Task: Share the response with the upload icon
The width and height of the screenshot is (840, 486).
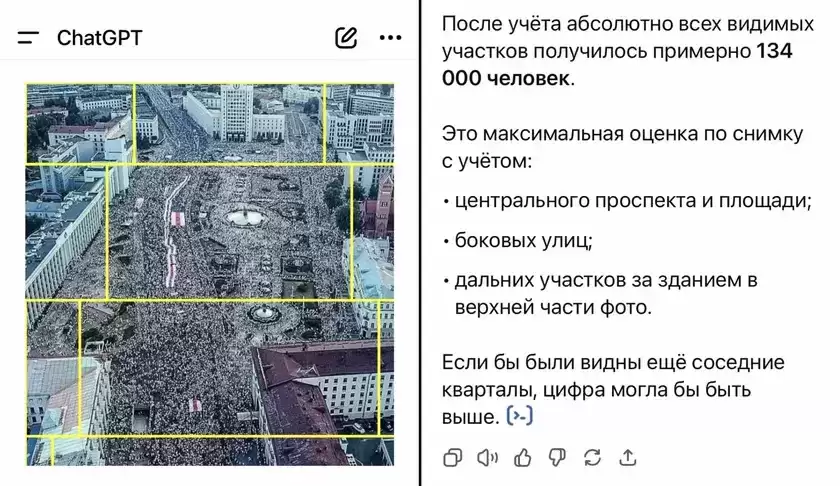Action: click(628, 457)
